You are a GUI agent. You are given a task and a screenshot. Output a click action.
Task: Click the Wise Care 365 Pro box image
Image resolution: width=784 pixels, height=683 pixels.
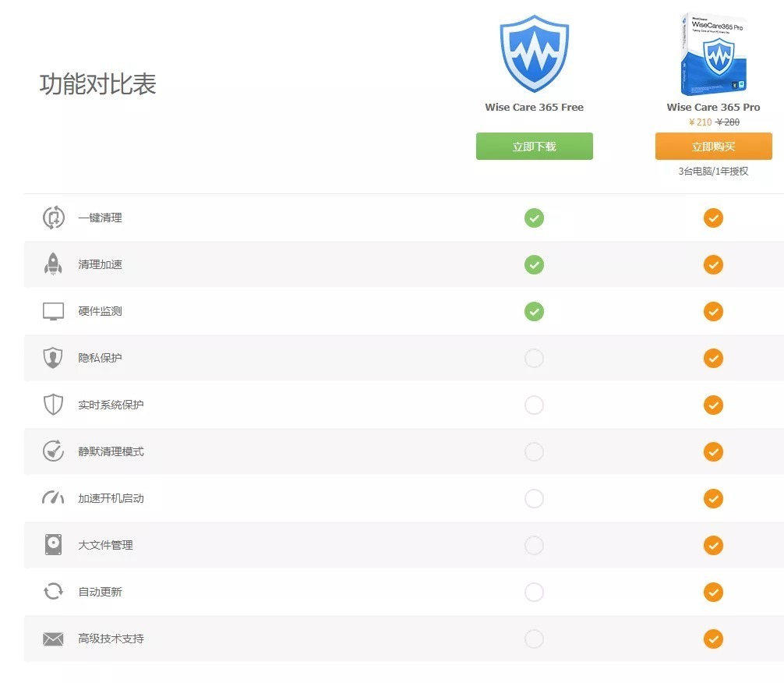[x=713, y=51]
